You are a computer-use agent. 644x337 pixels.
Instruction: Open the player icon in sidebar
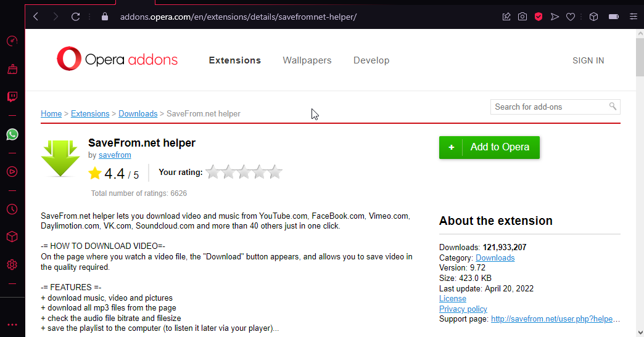[x=12, y=171]
